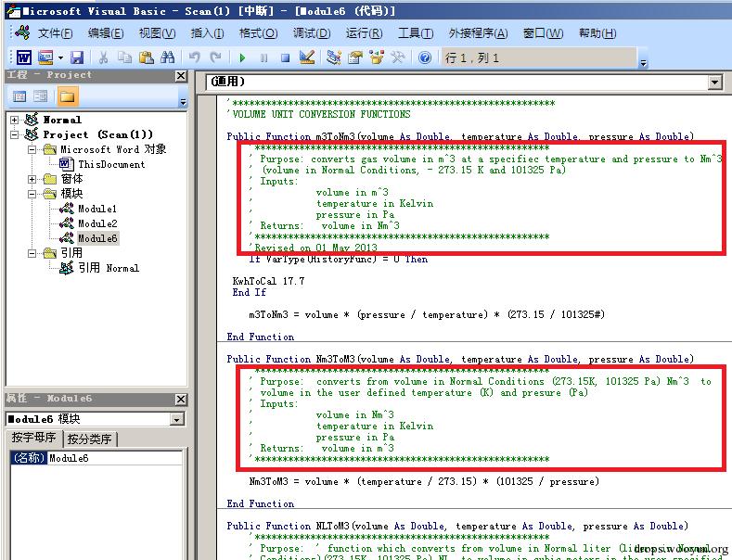Screen dimensions: 732x560
Task: Click the Break (pause) icon
Action: pos(263,57)
